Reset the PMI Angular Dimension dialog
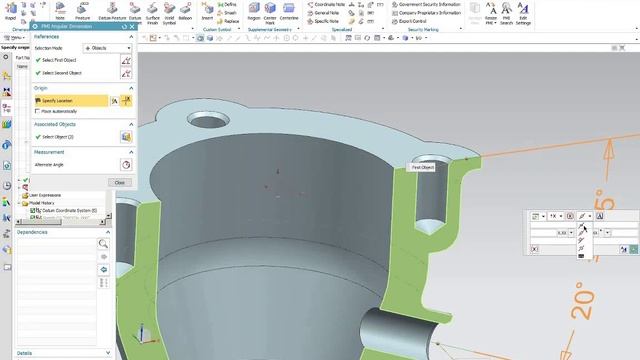 [124, 27]
